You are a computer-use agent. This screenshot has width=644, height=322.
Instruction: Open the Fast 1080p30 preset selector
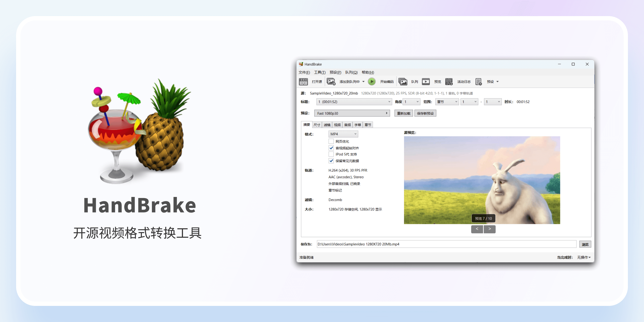[352, 113]
